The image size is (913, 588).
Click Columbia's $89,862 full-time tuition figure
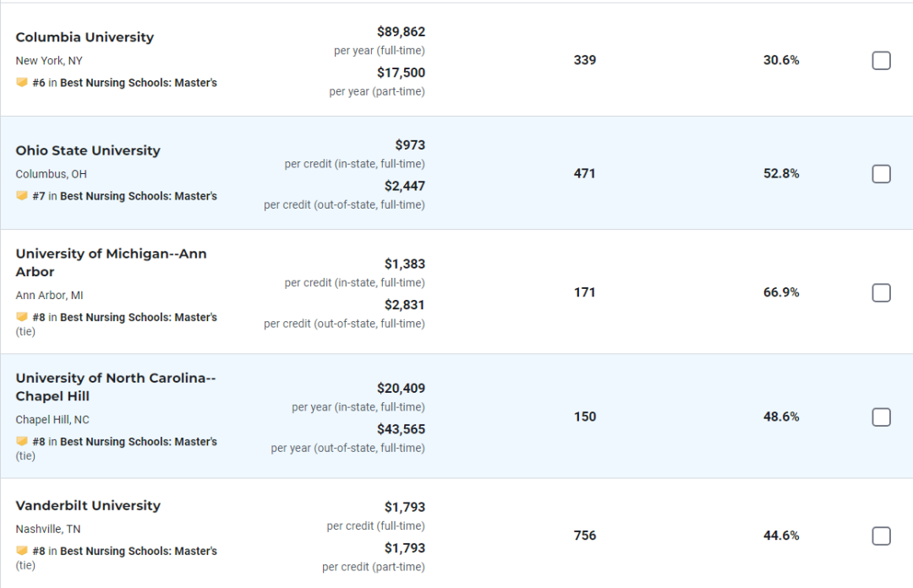pyautogui.click(x=401, y=32)
